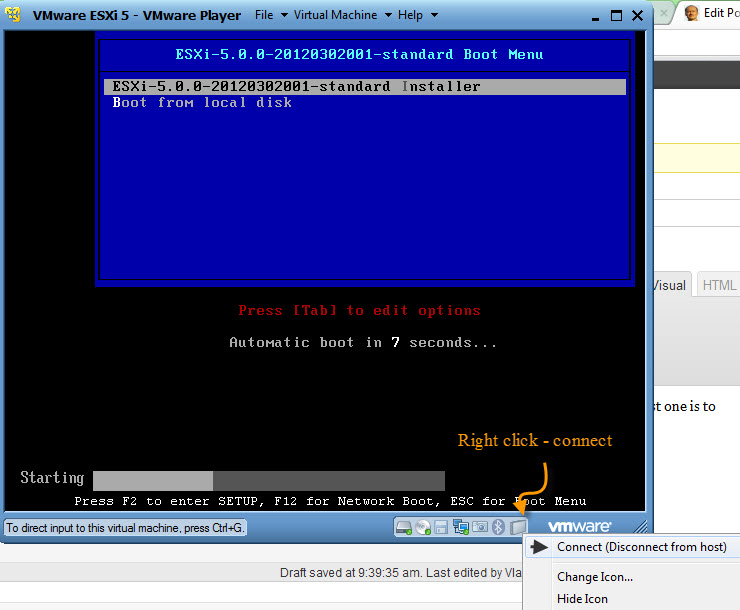Click the Bluetooth device icon

498,527
